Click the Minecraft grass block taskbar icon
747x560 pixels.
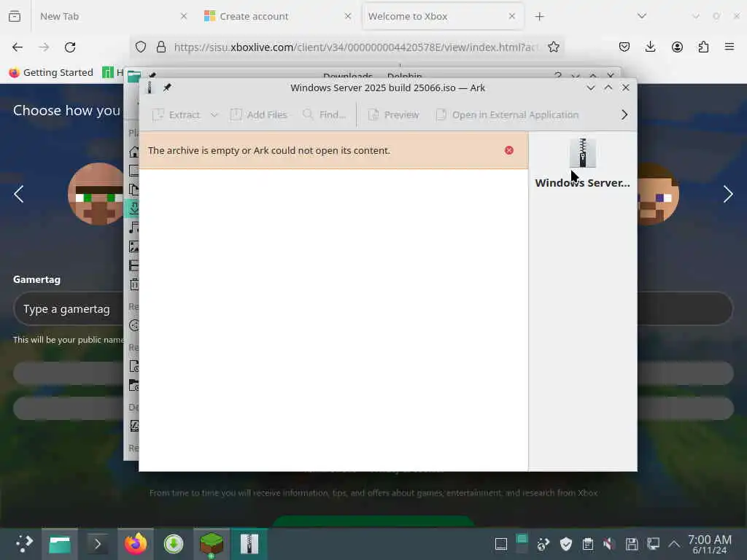[x=212, y=544]
